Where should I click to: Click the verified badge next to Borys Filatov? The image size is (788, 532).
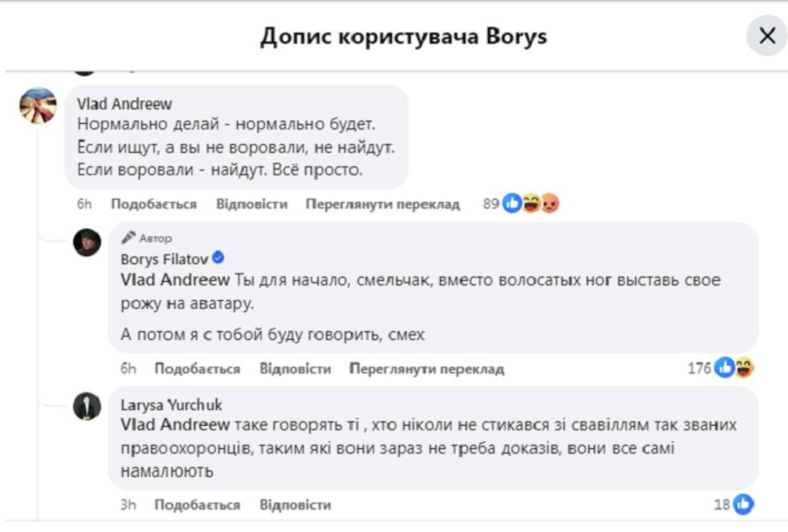218,257
